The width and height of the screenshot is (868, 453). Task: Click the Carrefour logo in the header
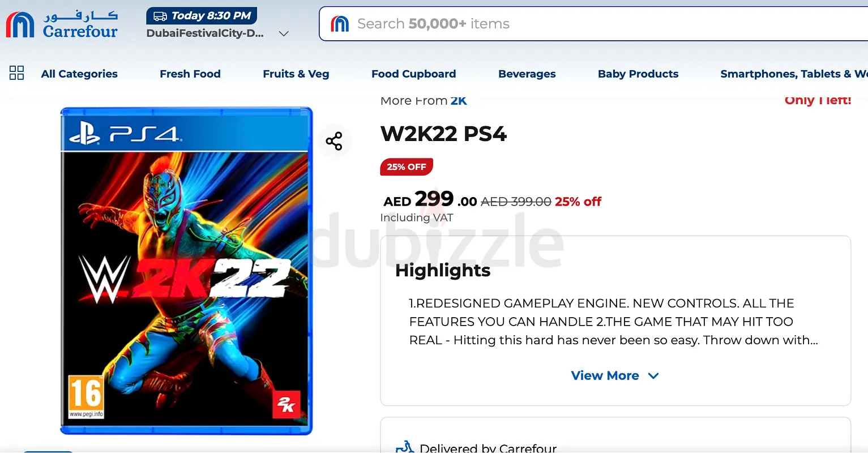(x=62, y=25)
